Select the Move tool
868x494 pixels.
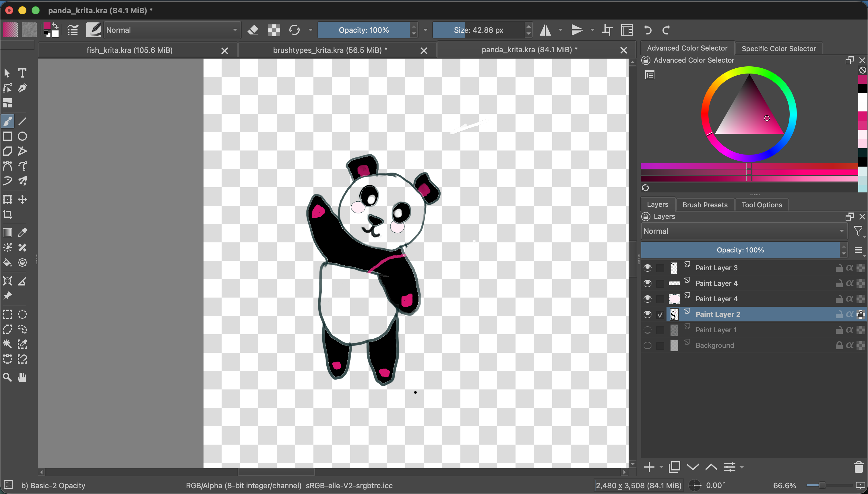pyautogui.click(x=22, y=199)
